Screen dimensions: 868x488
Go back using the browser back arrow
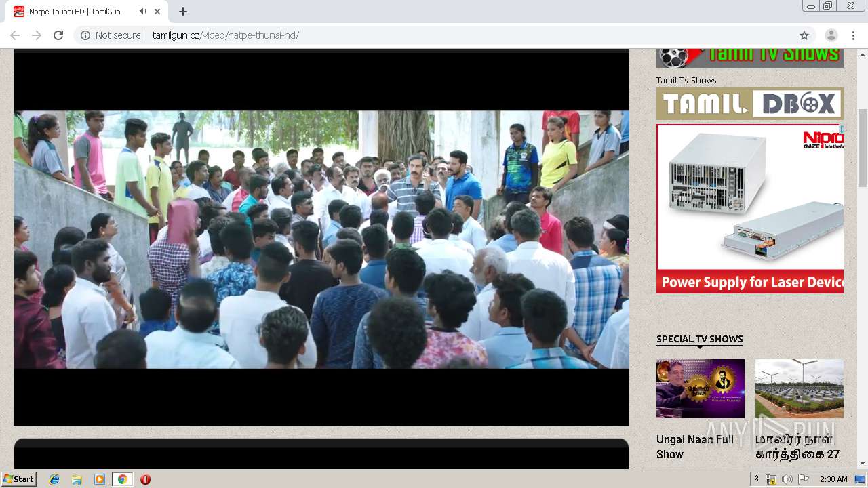point(15,35)
